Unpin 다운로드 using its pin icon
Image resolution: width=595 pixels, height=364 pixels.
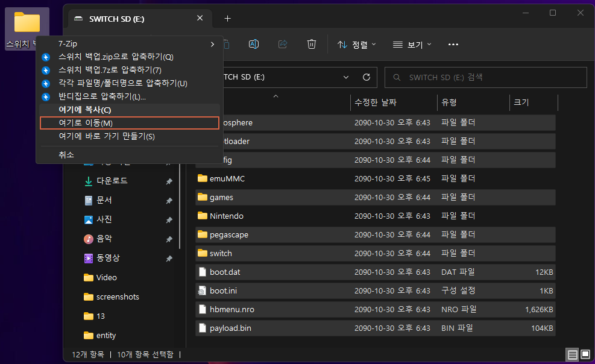tap(169, 181)
